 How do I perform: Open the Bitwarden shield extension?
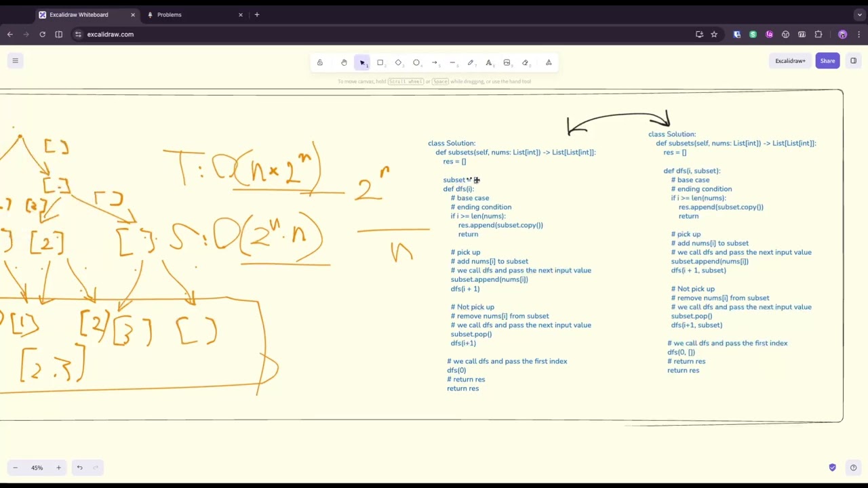coord(737,34)
